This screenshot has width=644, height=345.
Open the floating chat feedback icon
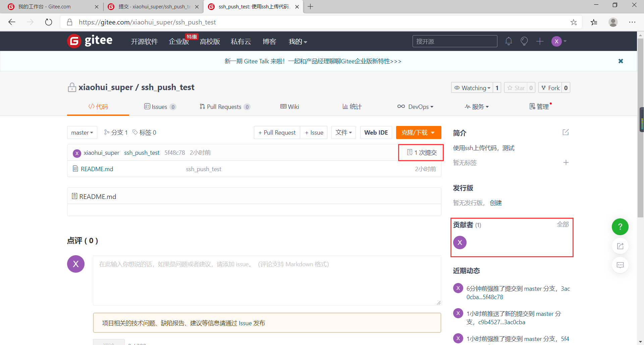coord(620,265)
